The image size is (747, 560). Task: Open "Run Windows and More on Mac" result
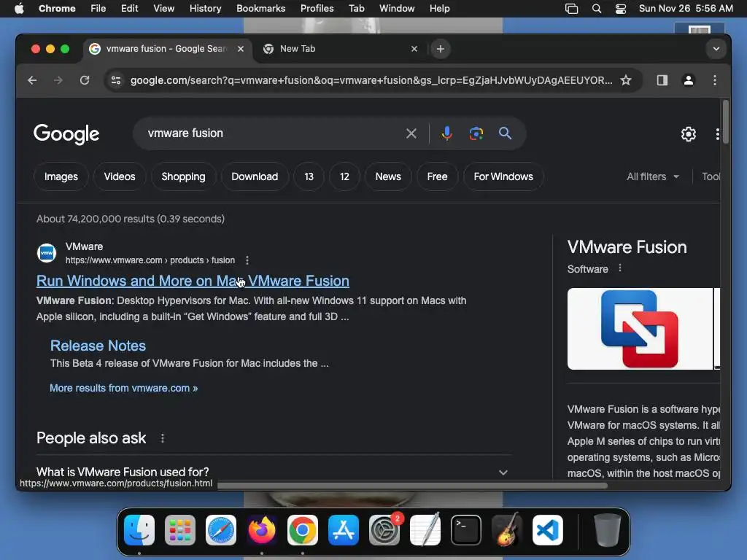193,281
